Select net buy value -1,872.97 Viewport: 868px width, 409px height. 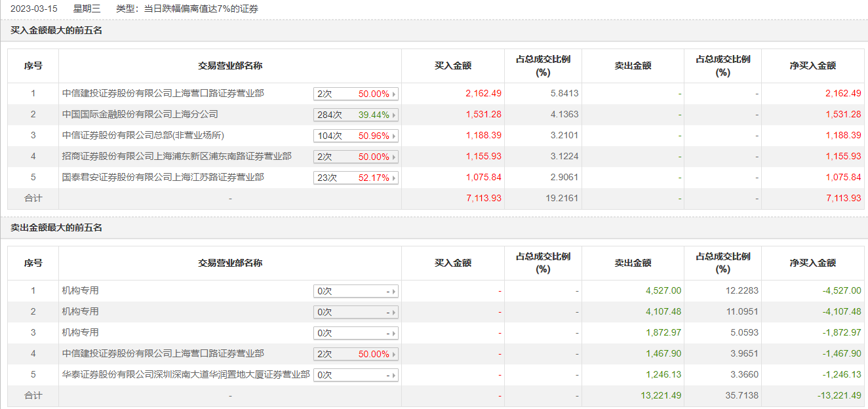click(841, 333)
